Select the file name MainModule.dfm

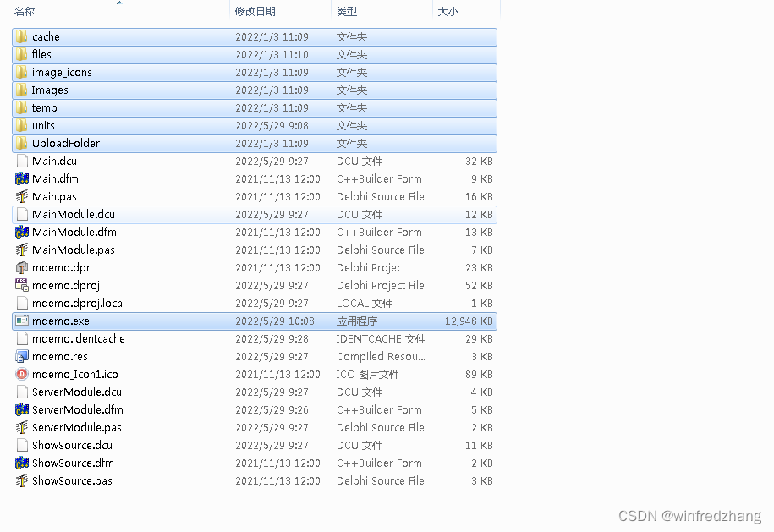tap(74, 232)
